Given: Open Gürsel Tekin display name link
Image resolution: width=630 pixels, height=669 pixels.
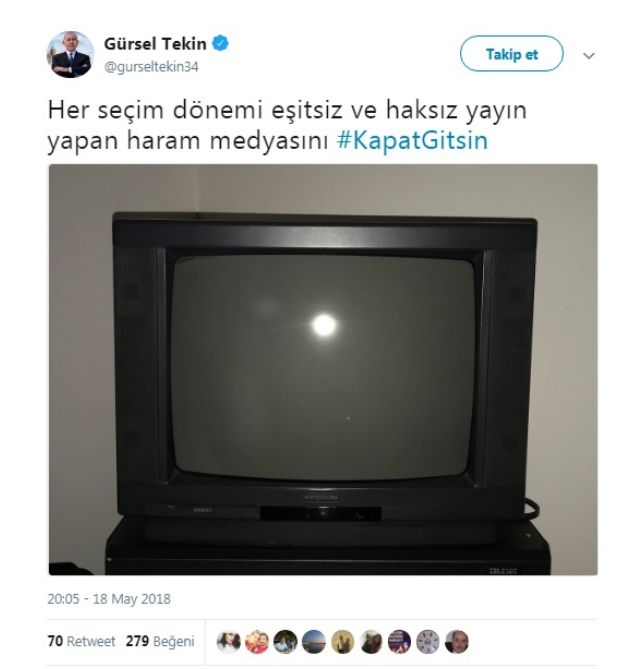Looking at the screenshot, I should (155, 44).
